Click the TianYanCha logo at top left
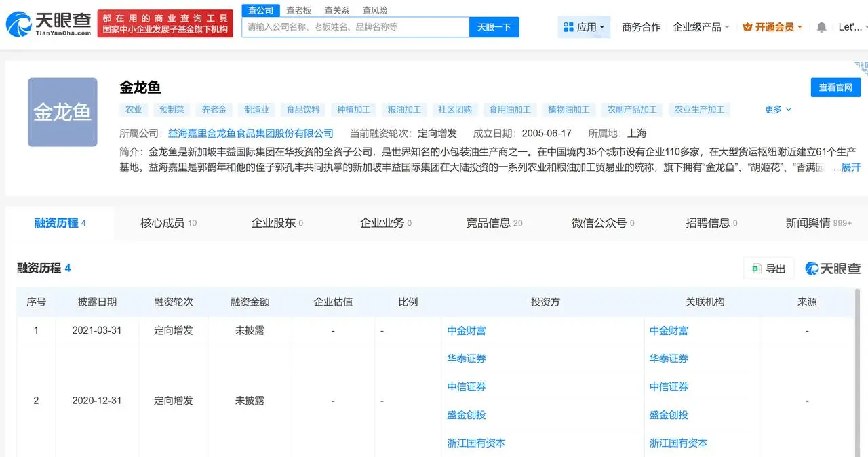Viewport: 868px width, 457px height. coord(48,24)
